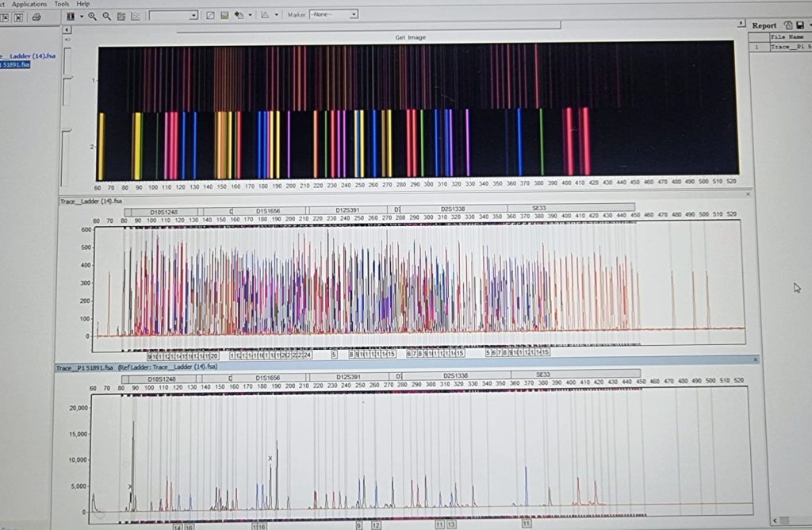Screen dimensions: 812x530
Task: Click allele label 13 under sample chart
Action: coord(451,524)
